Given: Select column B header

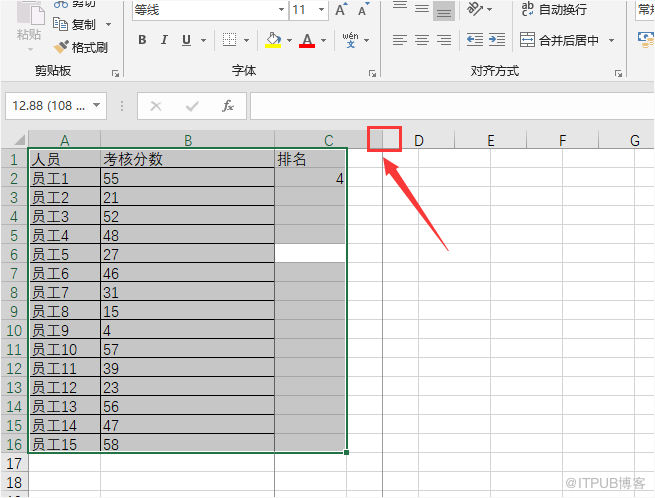Looking at the screenshot, I should [x=188, y=140].
